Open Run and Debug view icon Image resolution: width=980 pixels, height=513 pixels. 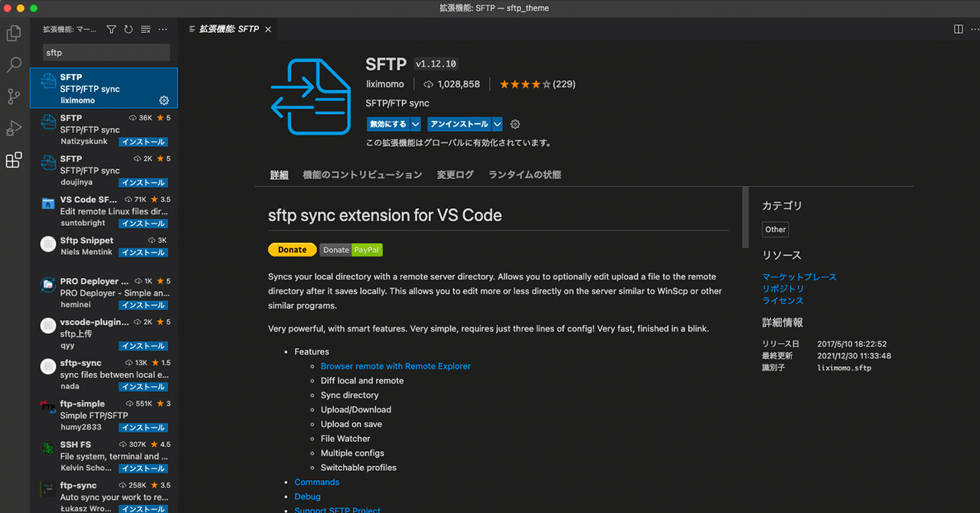pyautogui.click(x=14, y=128)
